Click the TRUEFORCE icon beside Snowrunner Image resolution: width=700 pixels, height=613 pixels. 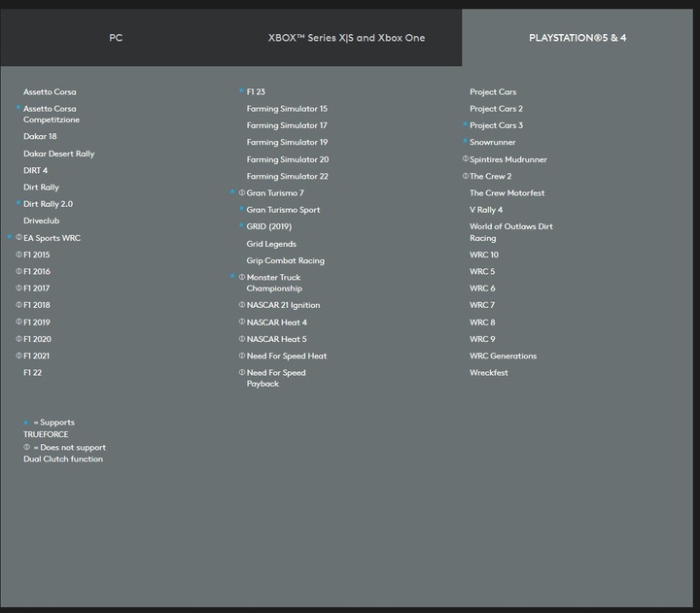pyautogui.click(x=465, y=142)
